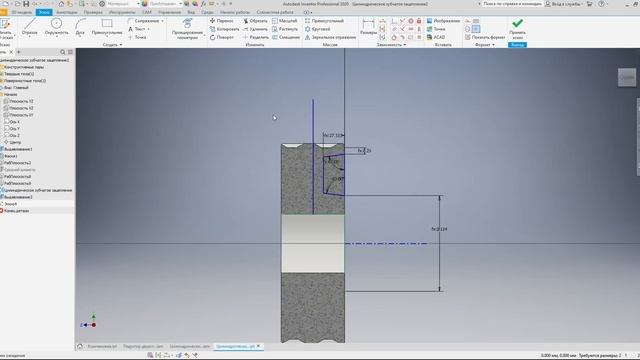Open the Вид ribbon tab
The width and height of the screenshot is (640, 360).
pos(191,12)
